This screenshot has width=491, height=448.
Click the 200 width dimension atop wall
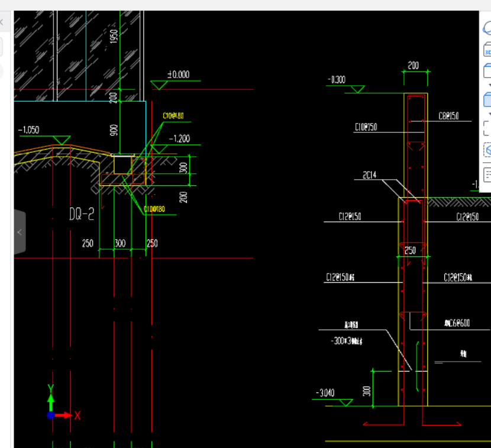click(414, 65)
